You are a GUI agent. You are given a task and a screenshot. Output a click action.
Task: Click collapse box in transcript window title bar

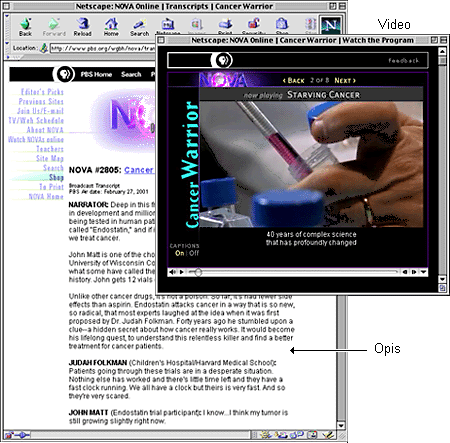(342, 6)
